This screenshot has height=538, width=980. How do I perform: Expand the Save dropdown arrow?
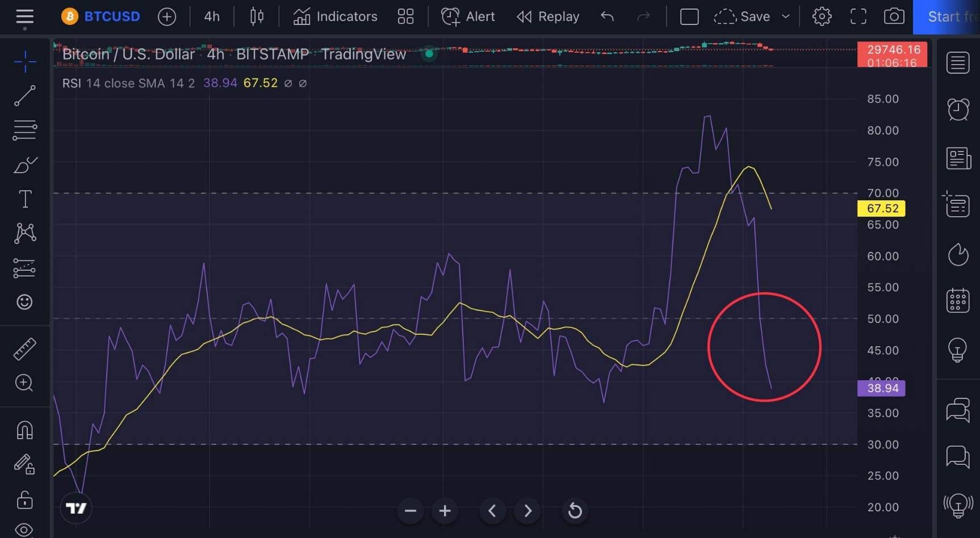pyautogui.click(x=786, y=16)
